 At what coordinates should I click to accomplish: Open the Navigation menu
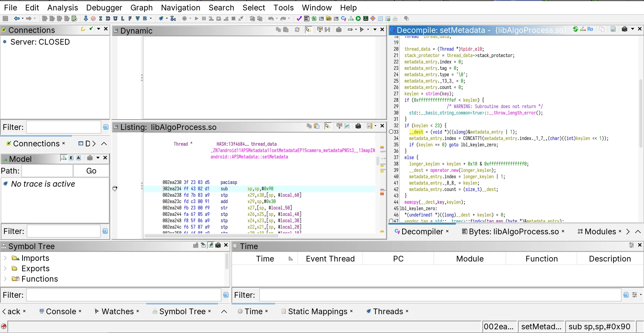point(180,7)
